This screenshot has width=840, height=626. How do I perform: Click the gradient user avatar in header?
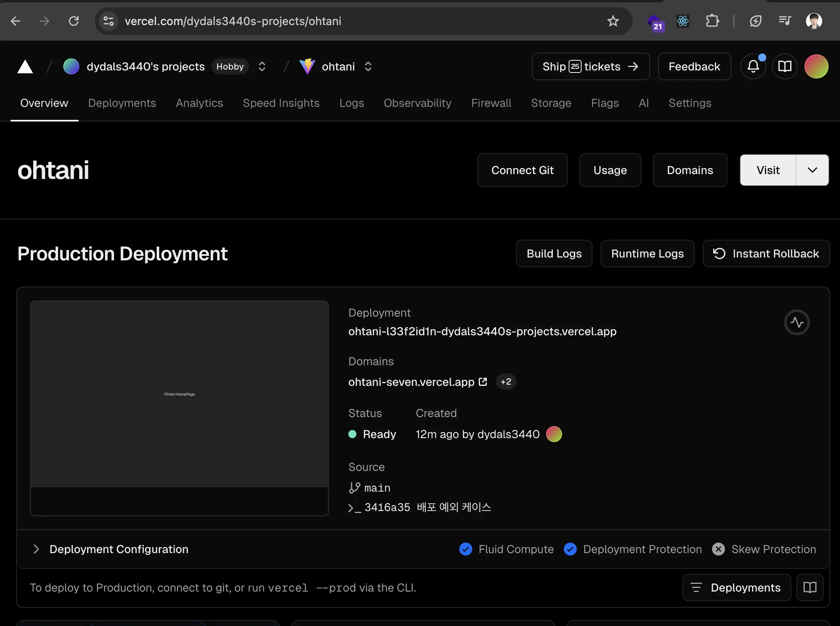click(x=816, y=66)
